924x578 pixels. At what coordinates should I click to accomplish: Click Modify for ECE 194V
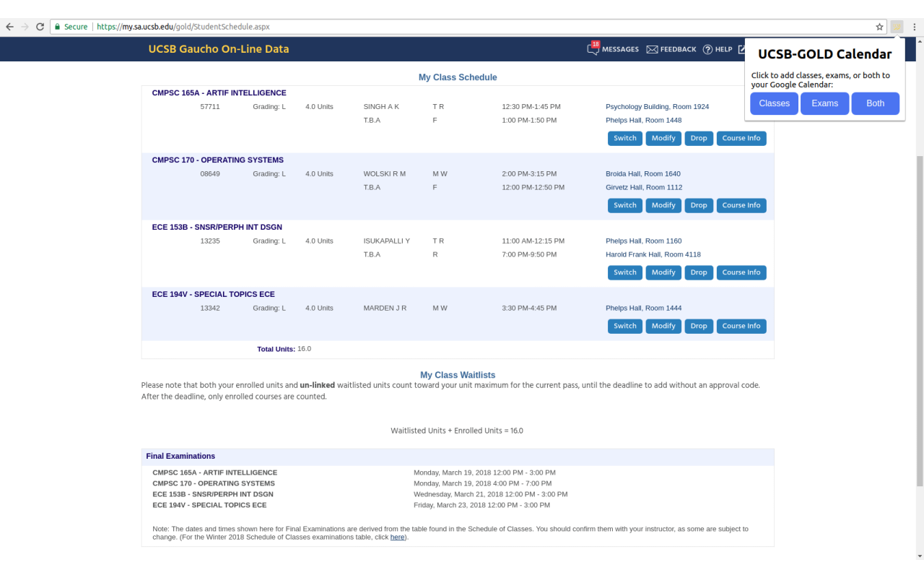click(663, 326)
